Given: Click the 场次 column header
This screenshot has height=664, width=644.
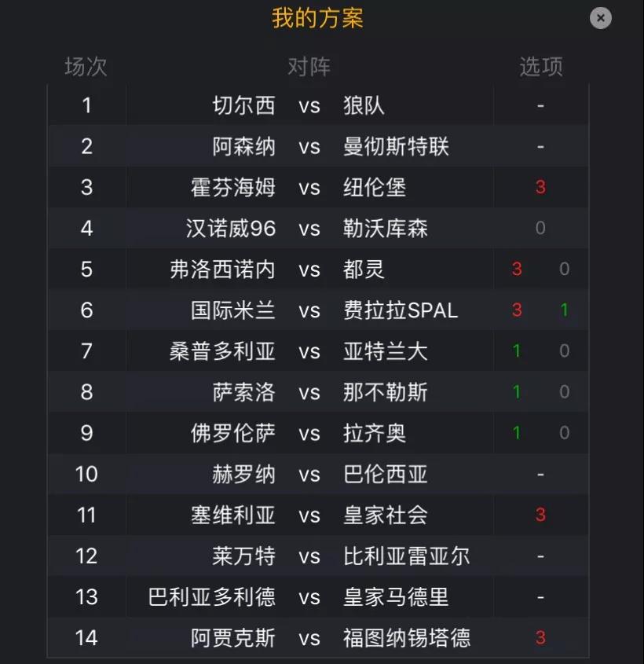Looking at the screenshot, I should [x=86, y=67].
